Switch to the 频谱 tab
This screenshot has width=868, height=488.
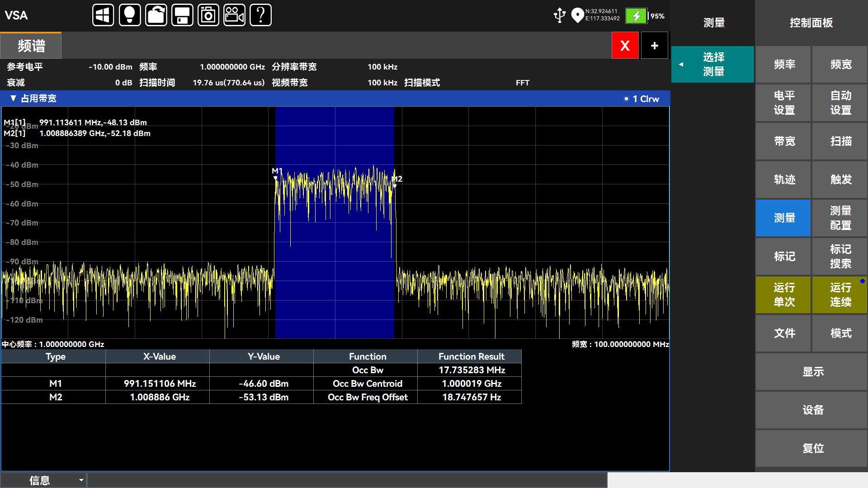coord(31,46)
